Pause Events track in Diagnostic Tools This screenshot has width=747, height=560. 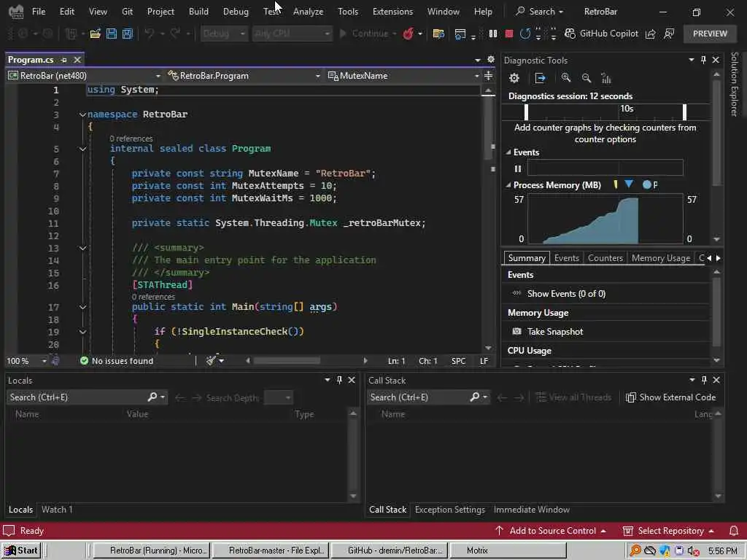[518, 168]
